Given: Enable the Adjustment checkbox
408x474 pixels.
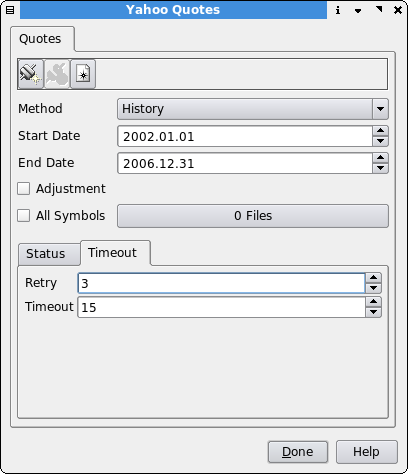Looking at the screenshot, I should point(24,189).
